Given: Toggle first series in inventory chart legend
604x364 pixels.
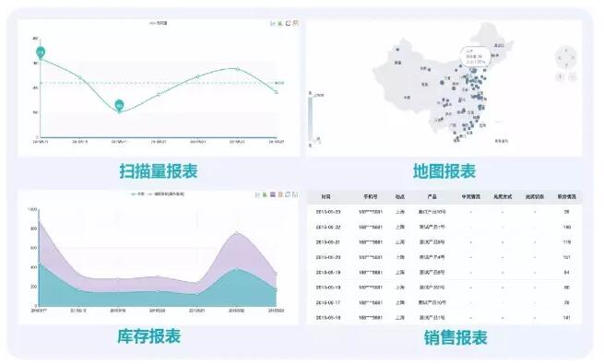Looking at the screenshot, I should (137, 194).
